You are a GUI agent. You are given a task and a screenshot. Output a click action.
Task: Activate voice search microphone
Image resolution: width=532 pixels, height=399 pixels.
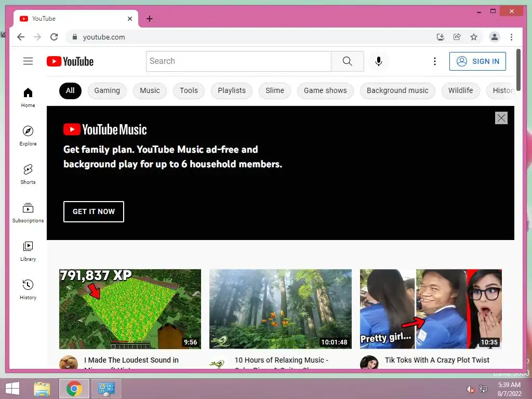[x=379, y=61]
